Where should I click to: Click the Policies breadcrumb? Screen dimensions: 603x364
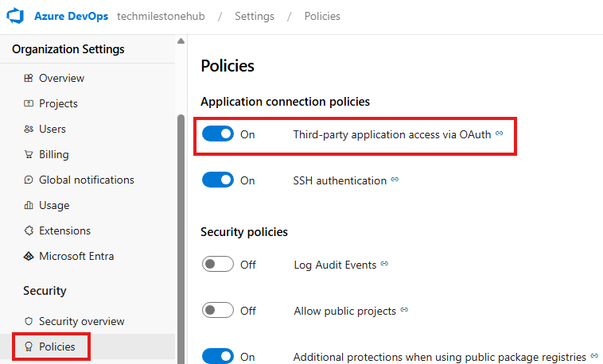tap(322, 16)
